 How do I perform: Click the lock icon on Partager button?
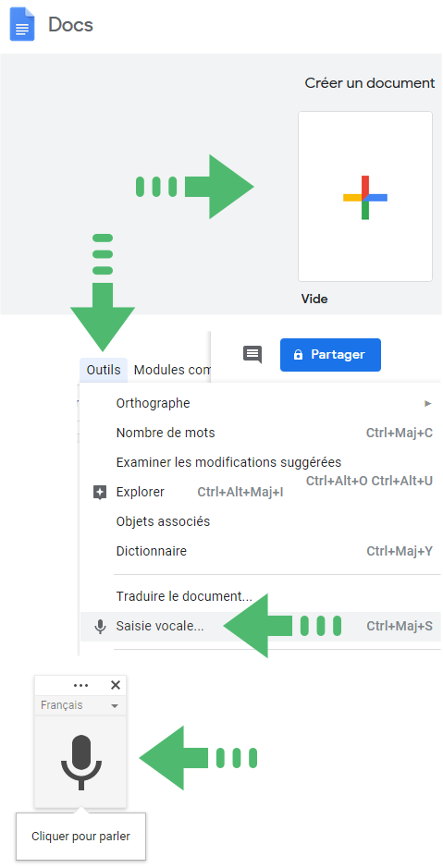(298, 355)
